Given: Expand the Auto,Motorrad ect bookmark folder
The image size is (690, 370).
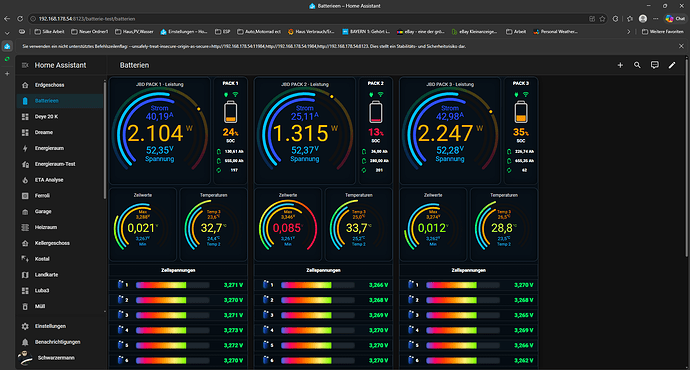Looking at the screenshot, I should pos(259,32).
